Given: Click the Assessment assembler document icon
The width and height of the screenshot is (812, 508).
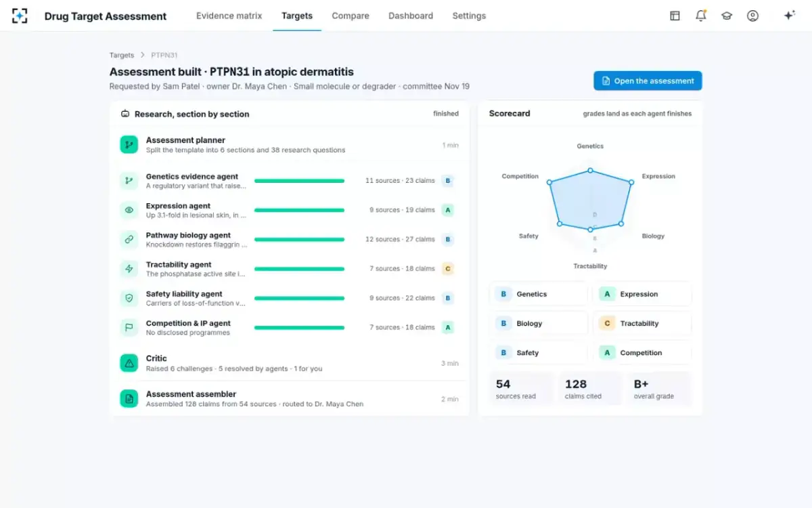Looking at the screenshot, I should (x=129, y=398).
